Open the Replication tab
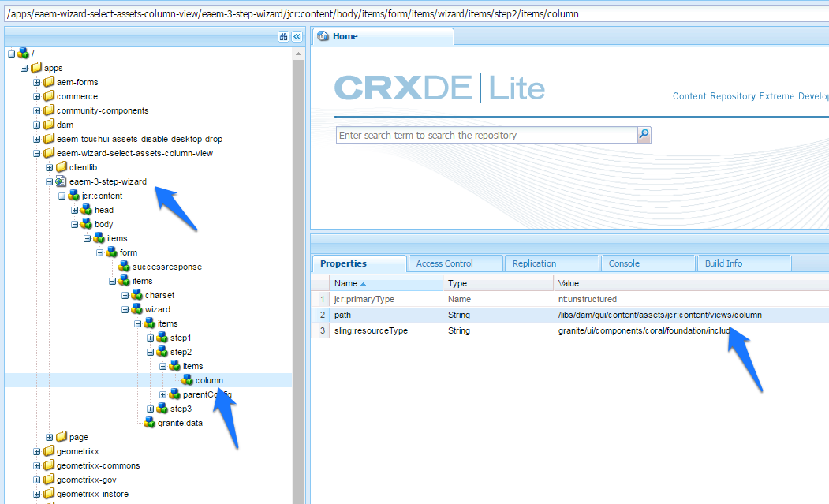The width and height of the screenshot is (829, 504). click(551, 263)
